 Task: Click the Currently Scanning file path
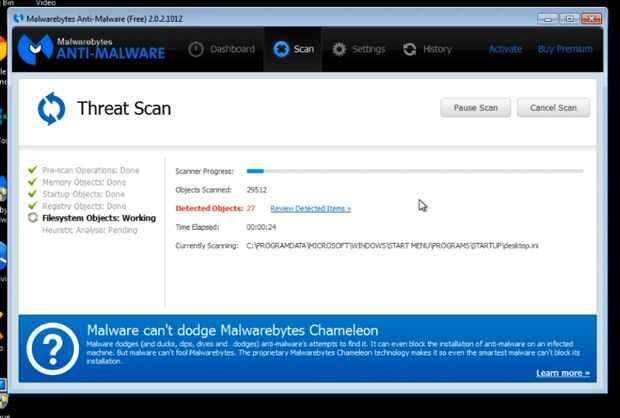[x=392, y=246]
